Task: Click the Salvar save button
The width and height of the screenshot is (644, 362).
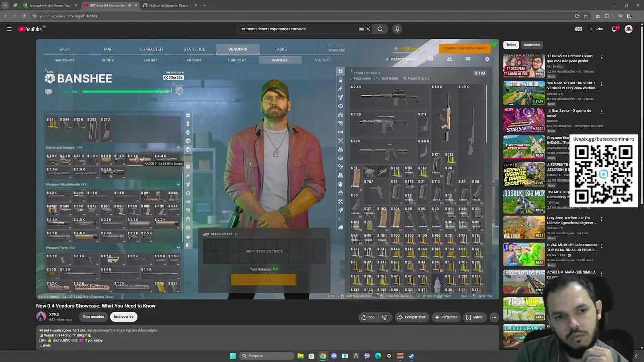Action: click(474, 317)
